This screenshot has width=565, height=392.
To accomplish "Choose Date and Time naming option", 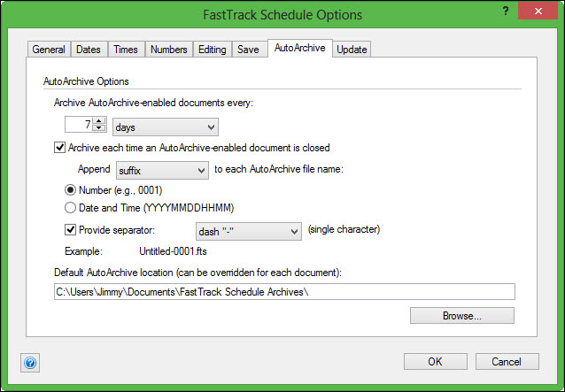I will click(72, 208).
